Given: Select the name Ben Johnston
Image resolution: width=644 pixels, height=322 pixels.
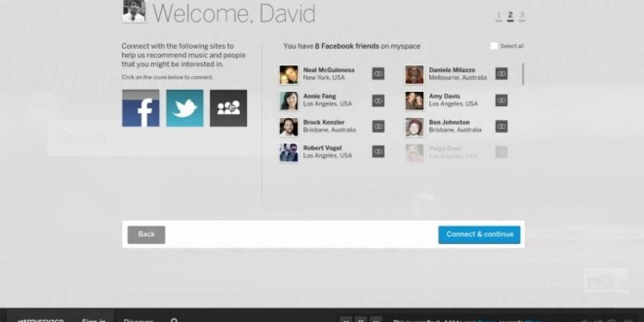Looking at the screenshot, I should click(449, 122).
